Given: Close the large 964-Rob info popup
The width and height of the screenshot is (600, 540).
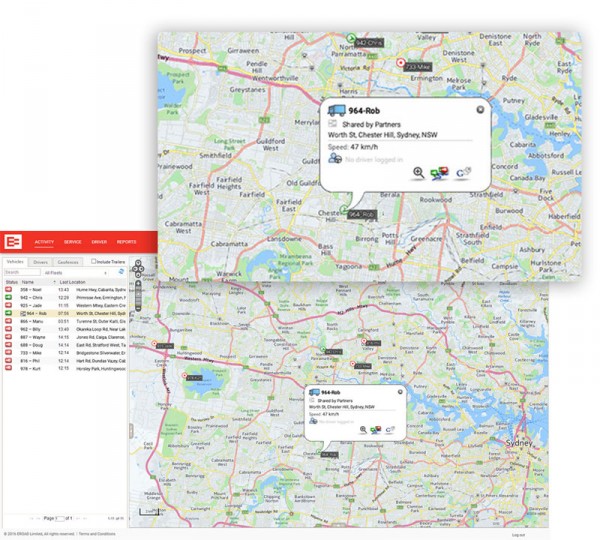Looking at the screenshot, I should click(479, 109).
